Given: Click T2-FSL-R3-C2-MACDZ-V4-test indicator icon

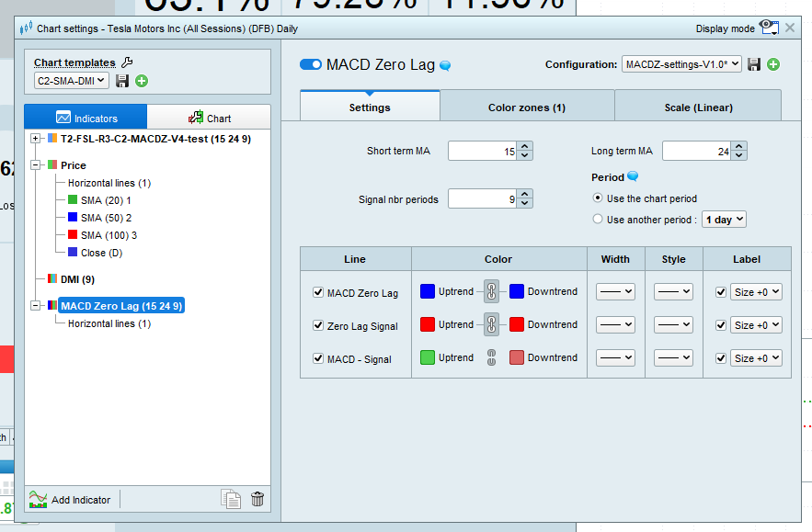Looking at the screenshot, I should tap(52, 138).
